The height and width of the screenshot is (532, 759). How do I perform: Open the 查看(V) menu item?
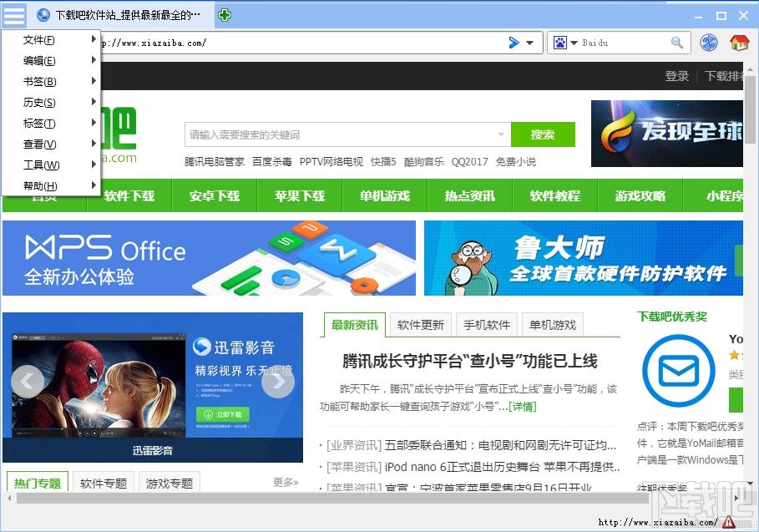click(x=51, y=144)
